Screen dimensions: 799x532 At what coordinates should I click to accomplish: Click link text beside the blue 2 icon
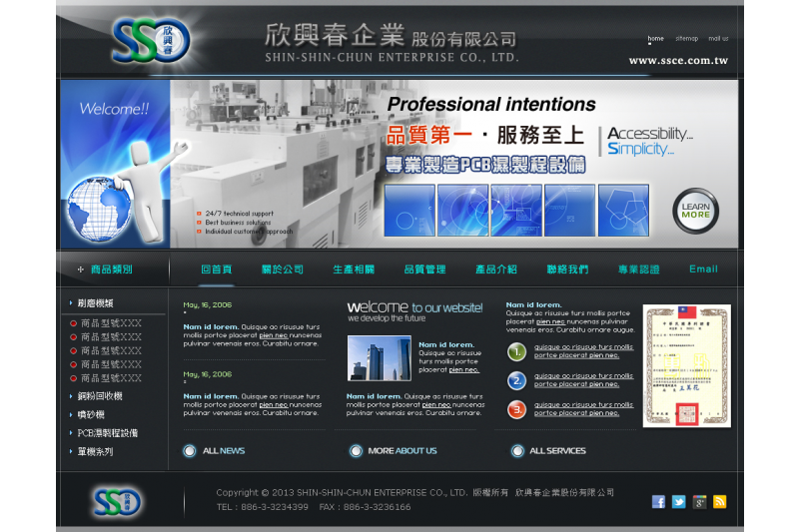[x=583, y=380]
